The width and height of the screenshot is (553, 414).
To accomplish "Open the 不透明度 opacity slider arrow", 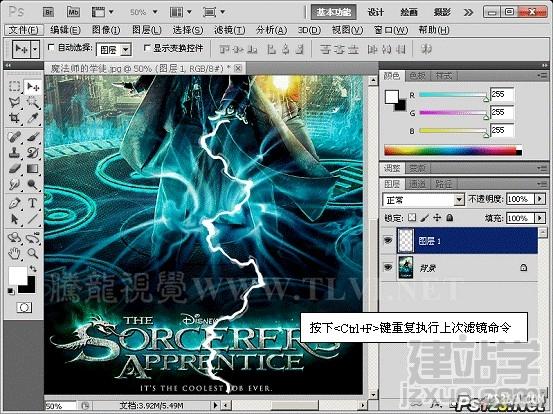I will pyautogui.click(x=540, y=199).
